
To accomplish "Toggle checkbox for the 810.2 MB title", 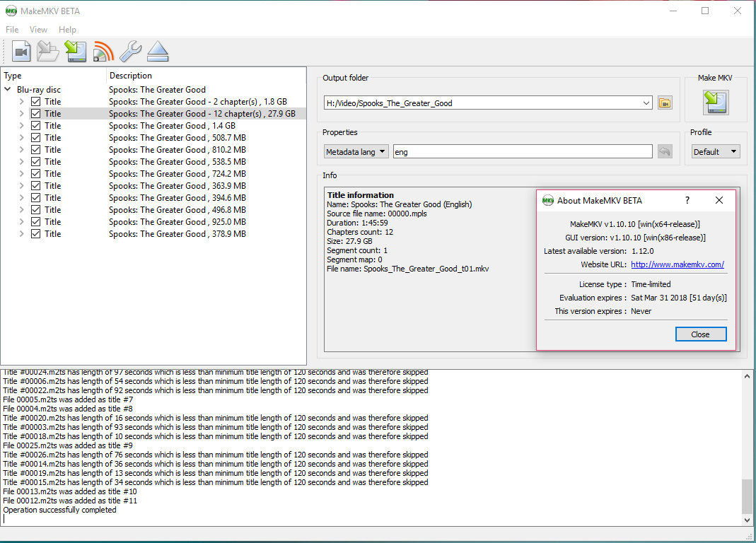I will click(35, 150).
